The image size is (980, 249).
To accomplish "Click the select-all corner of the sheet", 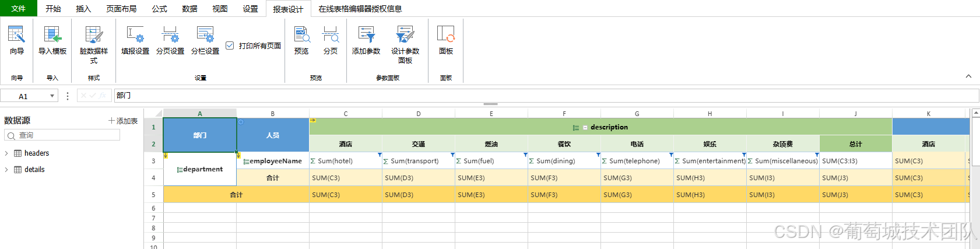I will pyautogui.click(x=153, y=113).
